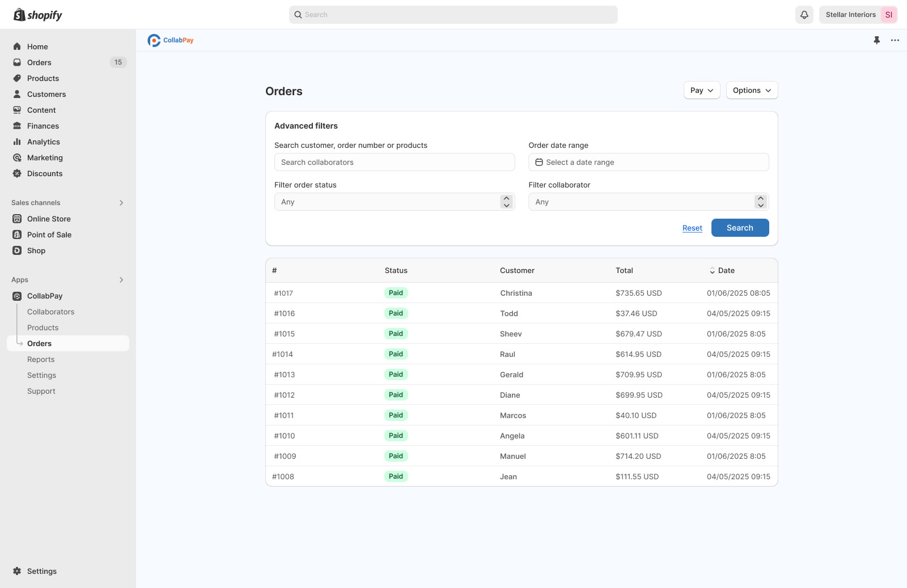Expand the Pay dropdown
This screenshot has height=588, width=907.
coord(701,91)
